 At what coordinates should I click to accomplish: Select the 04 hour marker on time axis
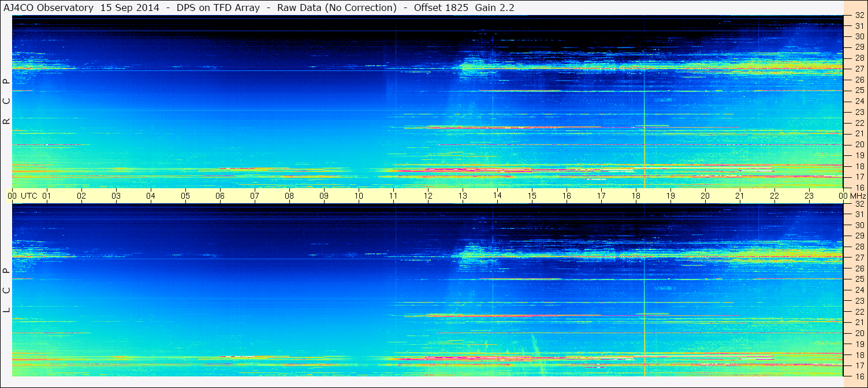pyautogui.click(x=151, y=196)
